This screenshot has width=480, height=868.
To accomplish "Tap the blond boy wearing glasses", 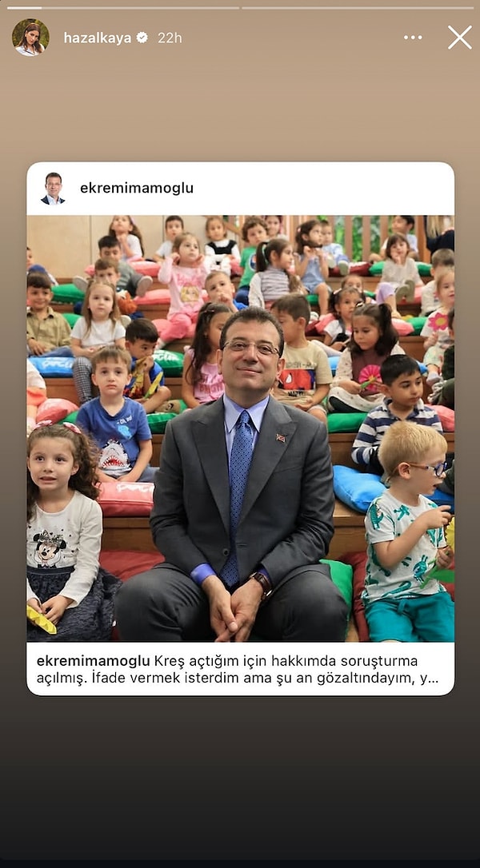I will (x=410, y=532).
